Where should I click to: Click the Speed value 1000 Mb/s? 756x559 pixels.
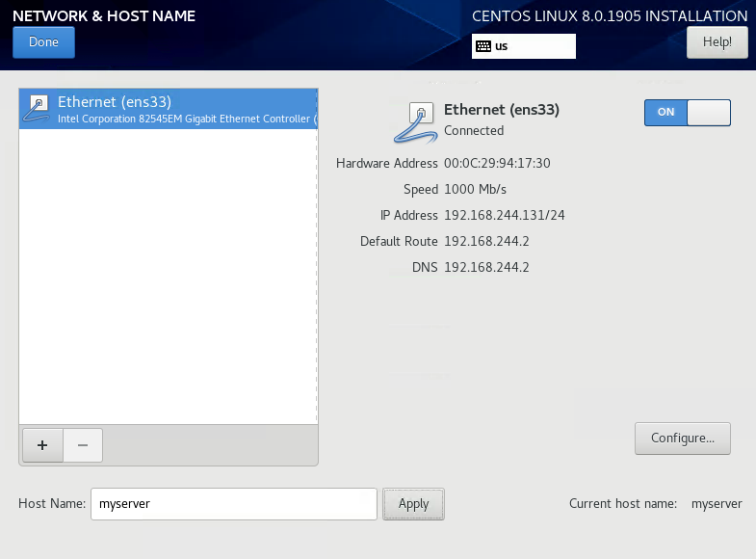point(475,189)
